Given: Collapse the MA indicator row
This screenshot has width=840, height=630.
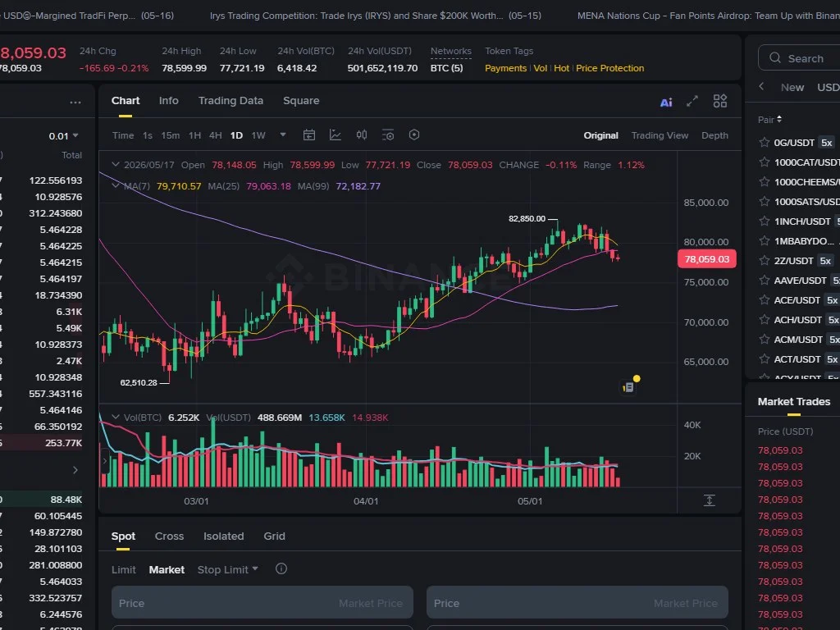Looking at the screenshot, I should tap(115, 186).
